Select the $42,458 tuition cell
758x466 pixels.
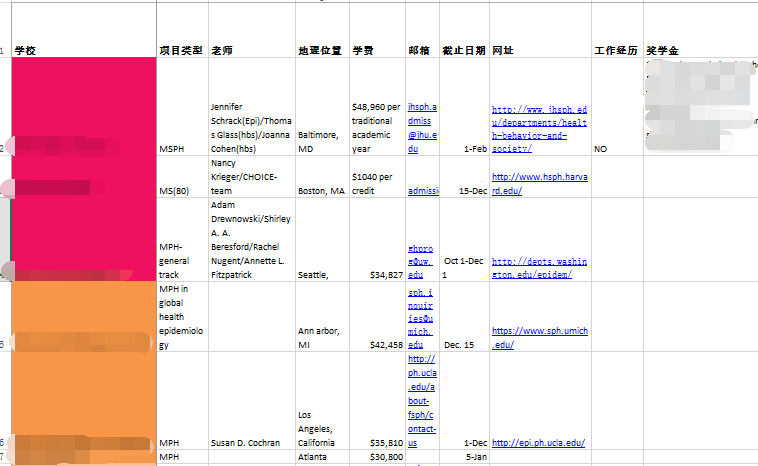(x=378, y=317)
